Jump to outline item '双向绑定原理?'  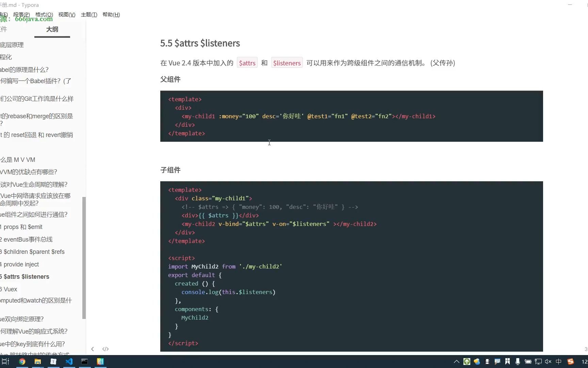click(x=22, y=319)
